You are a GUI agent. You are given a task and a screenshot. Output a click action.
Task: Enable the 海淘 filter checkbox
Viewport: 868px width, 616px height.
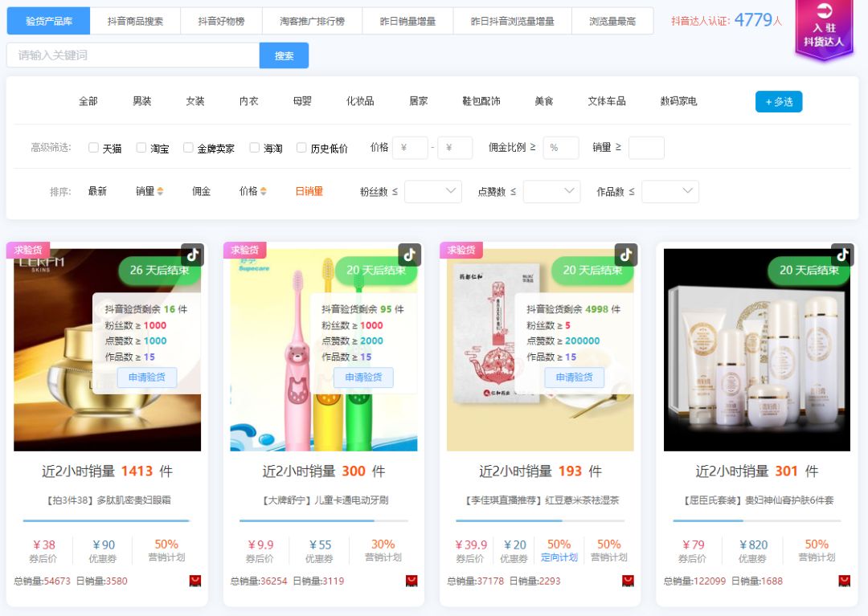click(x=254, y=148)
